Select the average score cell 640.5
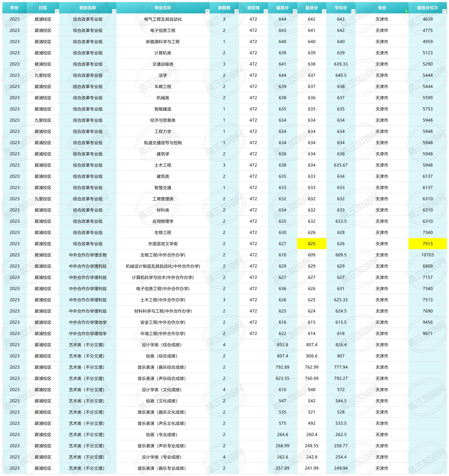 point(341,75)
